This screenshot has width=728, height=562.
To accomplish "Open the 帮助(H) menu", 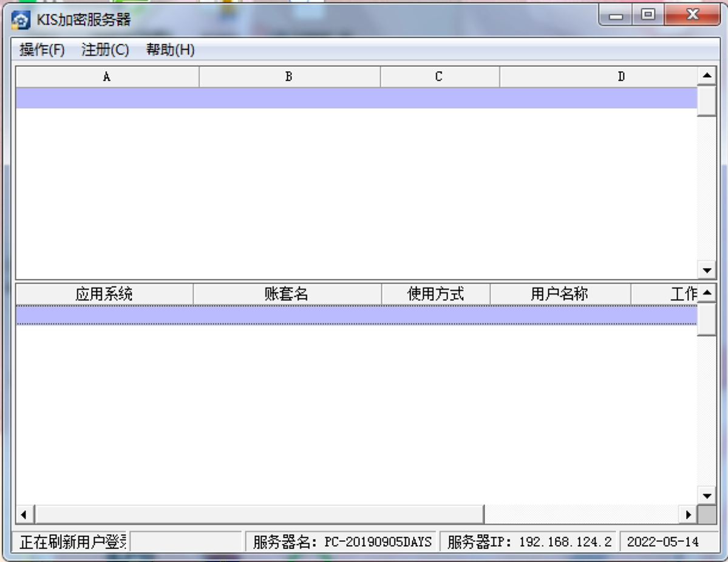I will (x=170, y=50).
